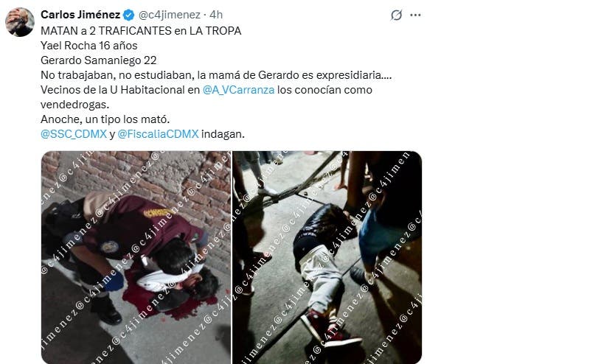Click the 4h timestamp link

216,15
